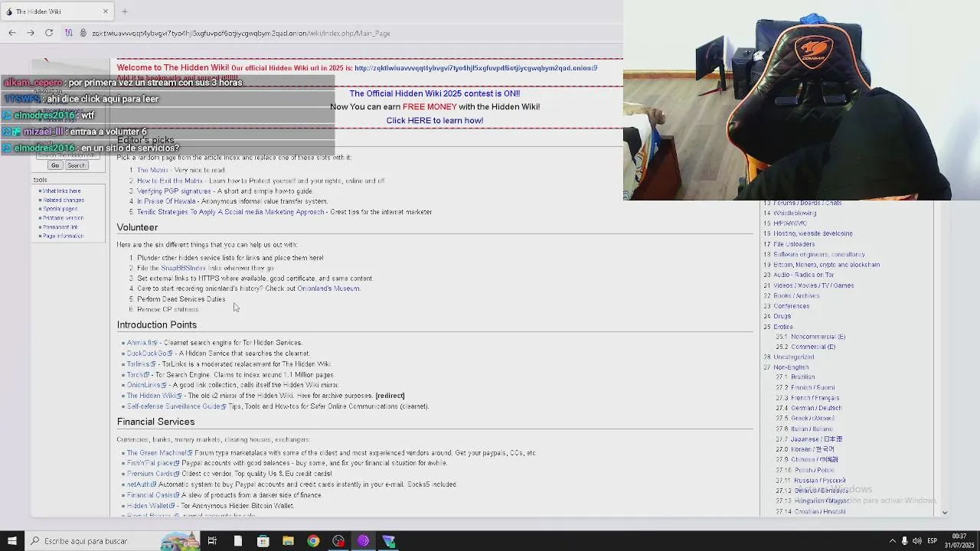Open the white document app on taskbar
Viewport: 980px width, 551px height.
pos(238,541)
